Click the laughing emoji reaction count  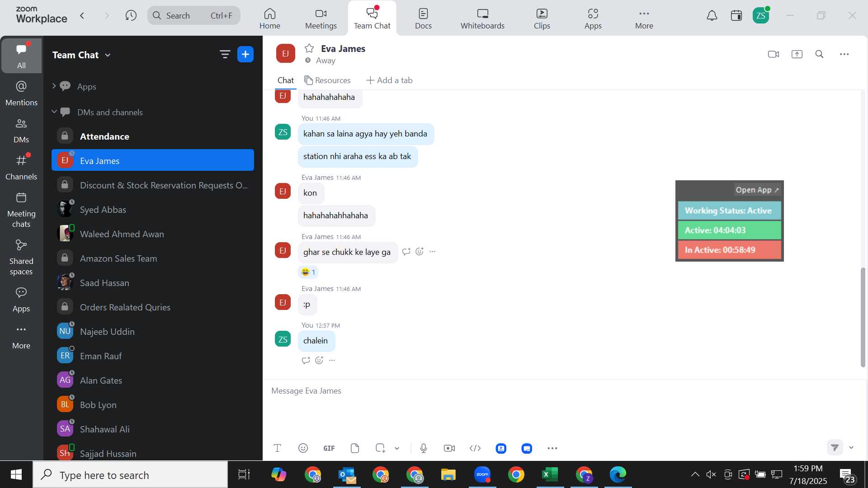click(308, 272)
